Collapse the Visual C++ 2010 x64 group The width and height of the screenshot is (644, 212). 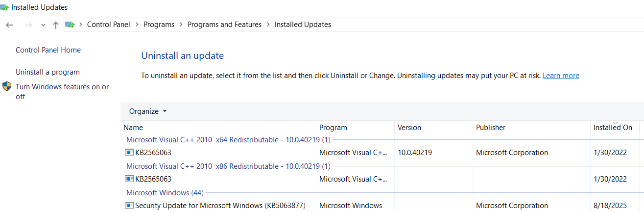(x=228, y=140)
